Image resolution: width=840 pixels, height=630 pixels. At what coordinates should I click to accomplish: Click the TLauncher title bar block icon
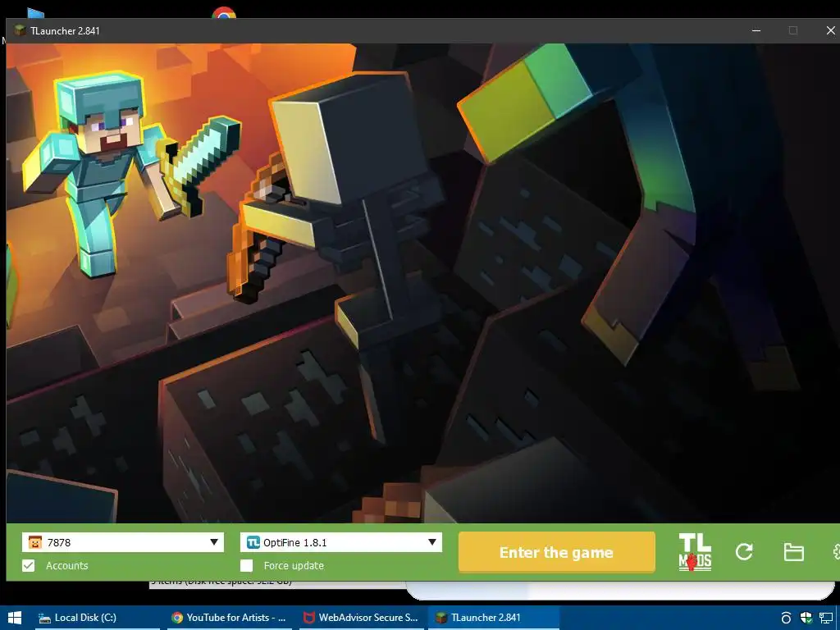coord(20,30)
